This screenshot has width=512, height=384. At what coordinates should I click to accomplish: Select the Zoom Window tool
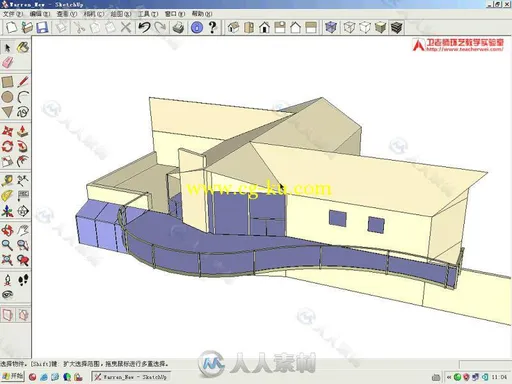[x=23, y=245]
